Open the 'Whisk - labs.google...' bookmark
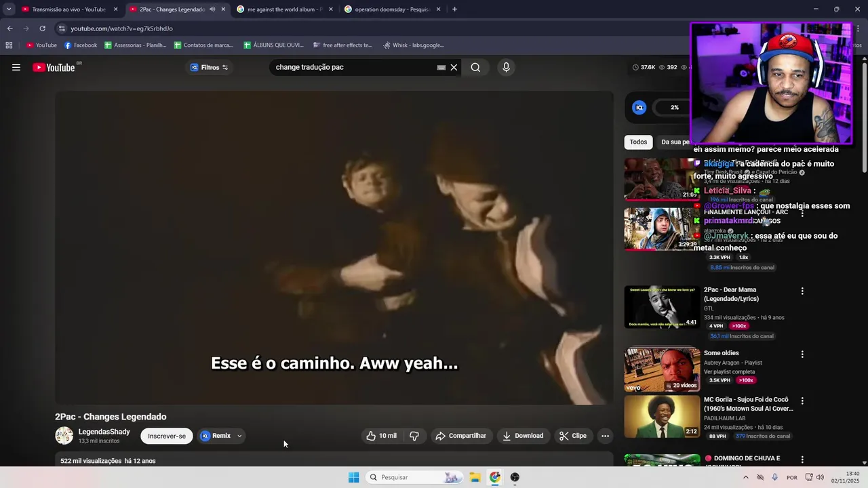Viewport: 868px width, 488px height. (x=414, y=45)
